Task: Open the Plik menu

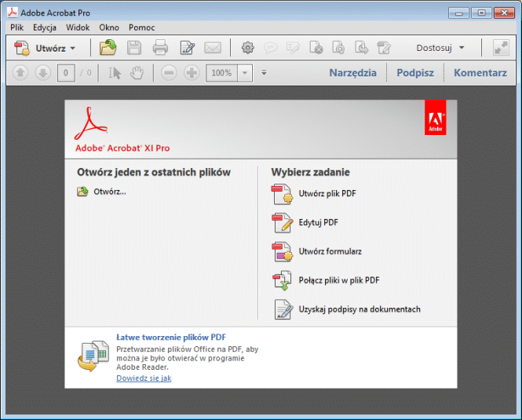Action: tap(16, 27)
